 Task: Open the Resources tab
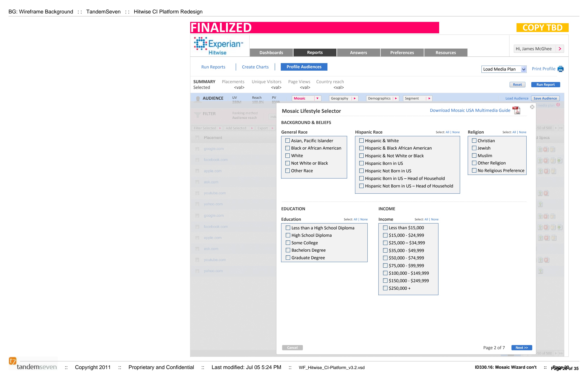(x=446, y=52)
